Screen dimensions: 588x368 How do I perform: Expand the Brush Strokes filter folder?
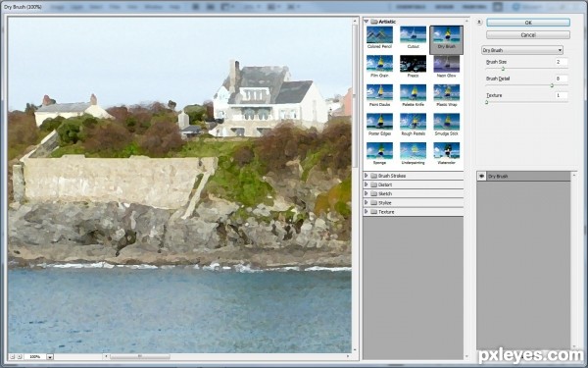click(366, 176)
